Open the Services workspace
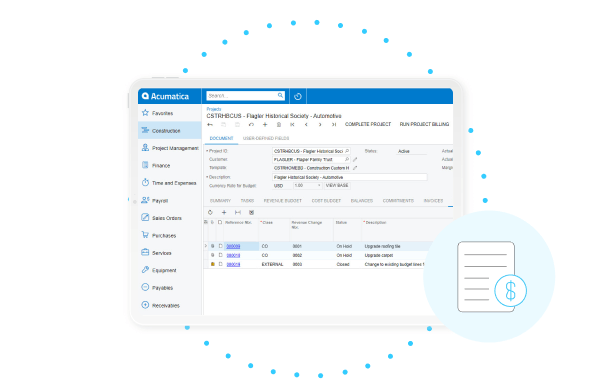600x389 pixels. [170, 253]
